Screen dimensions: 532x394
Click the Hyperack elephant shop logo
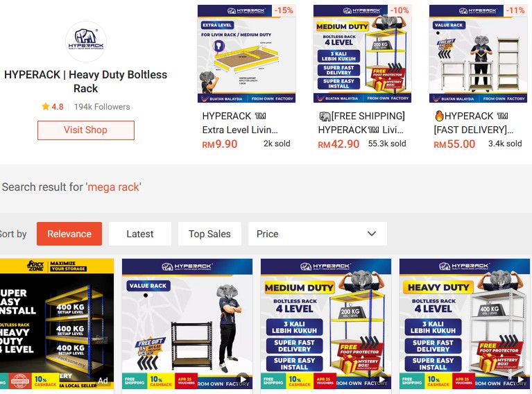tap(86, 42)
